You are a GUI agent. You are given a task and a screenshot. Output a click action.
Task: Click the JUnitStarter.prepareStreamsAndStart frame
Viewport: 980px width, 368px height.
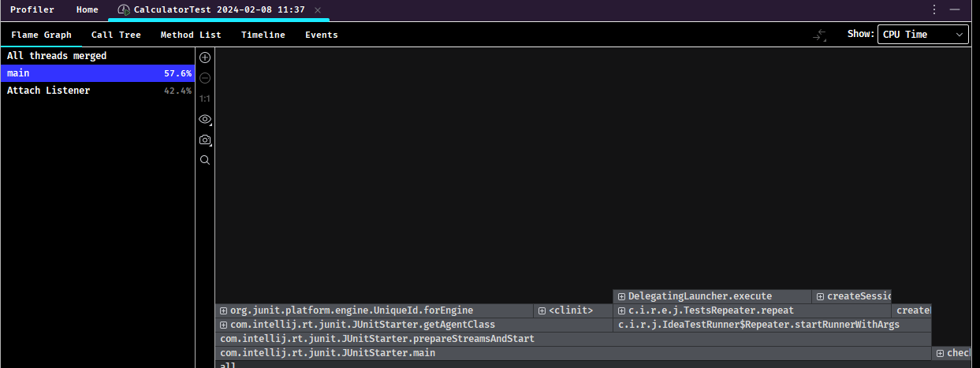(x=573, y=339)
